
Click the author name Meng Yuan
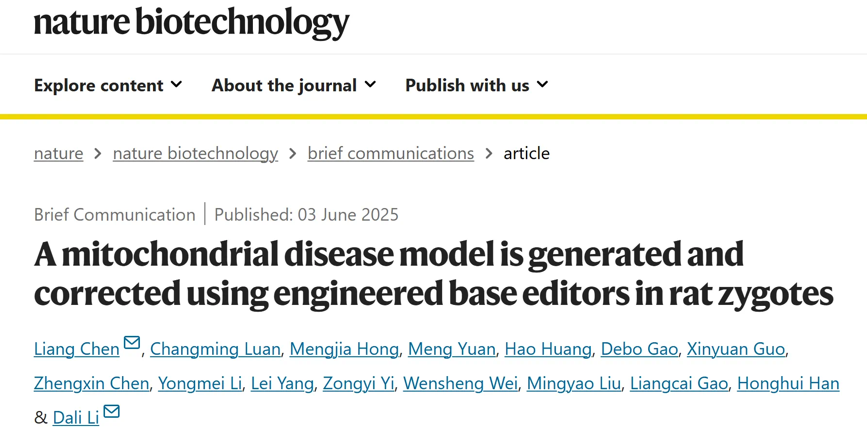[452, 349]
